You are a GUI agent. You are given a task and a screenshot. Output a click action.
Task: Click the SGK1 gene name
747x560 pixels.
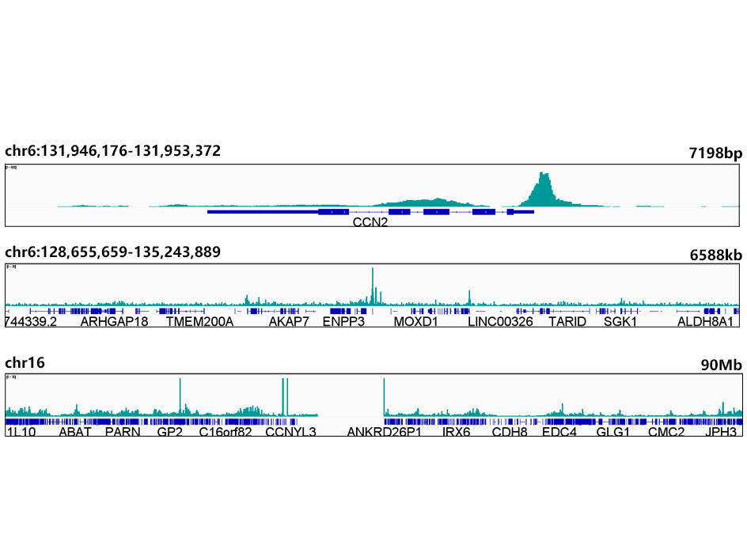(620, 322)
